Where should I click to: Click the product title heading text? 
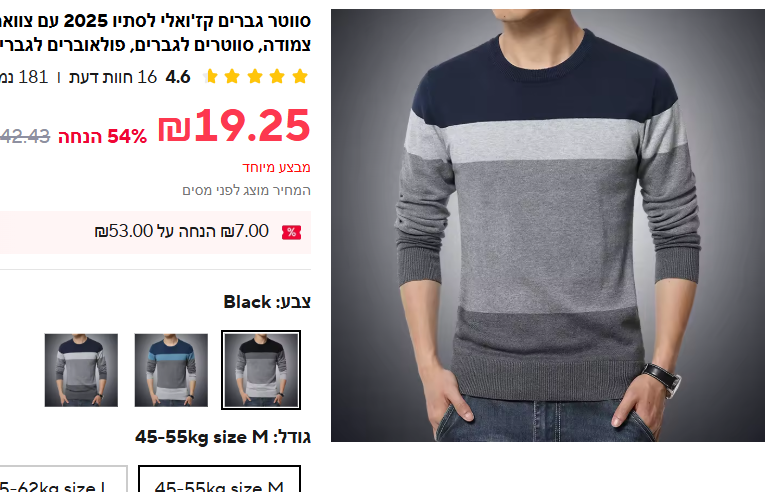click(x=155, y=33)
